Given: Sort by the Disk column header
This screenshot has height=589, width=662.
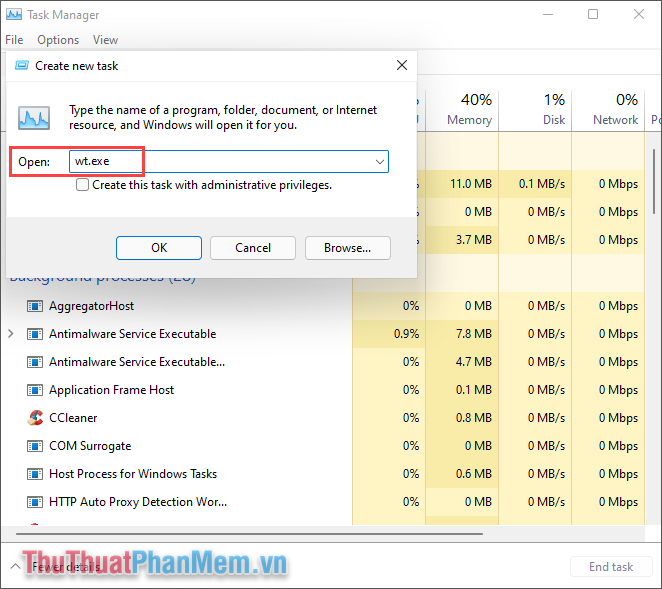Looking at the screenshot, I should point(535,109).
